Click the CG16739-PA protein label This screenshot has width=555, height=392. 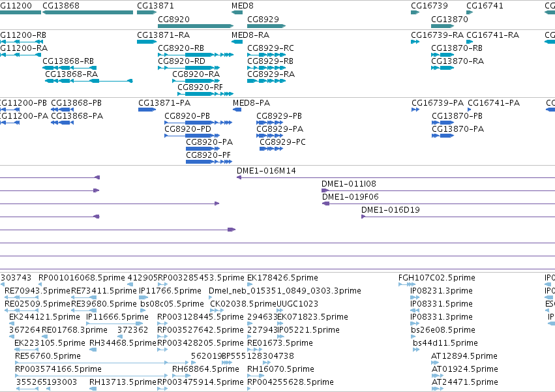pos(438,103)
